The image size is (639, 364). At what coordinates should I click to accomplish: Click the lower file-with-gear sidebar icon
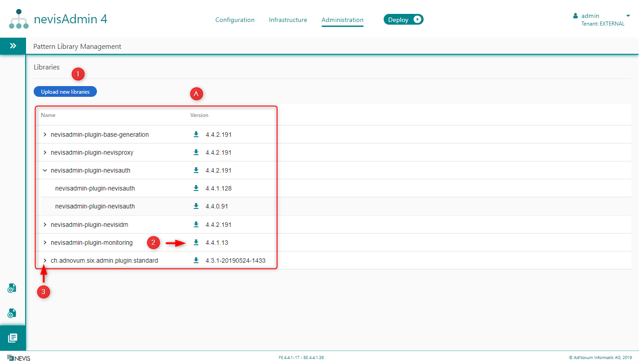coord(12,313)
